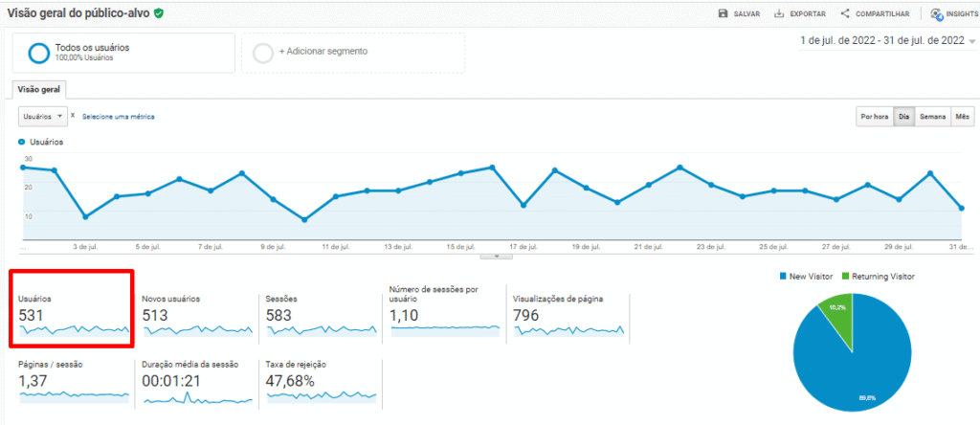The image size is (980, 425).
Task: Click the blue circle for Todos os usuários
Action: pyautogui.click(x=40, y=53)
